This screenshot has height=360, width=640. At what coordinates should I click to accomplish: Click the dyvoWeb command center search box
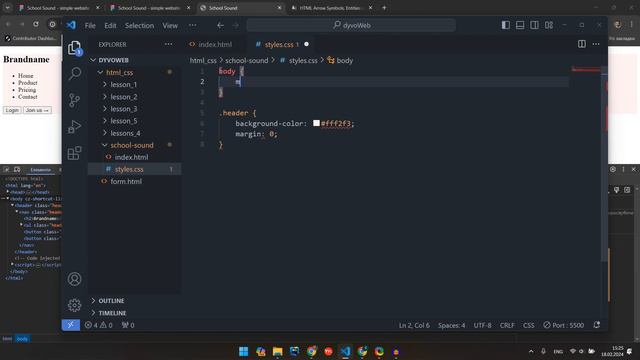pyautogui.click(x=351, y=25)
